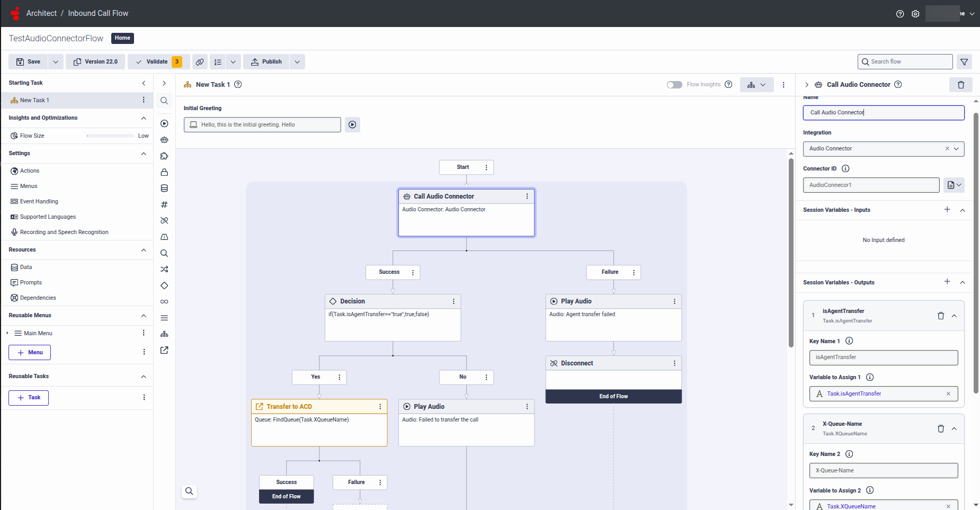Click the Publish button
Viewport: 980px width, 510px height.
pyautogui.click(x=266, y=62)
